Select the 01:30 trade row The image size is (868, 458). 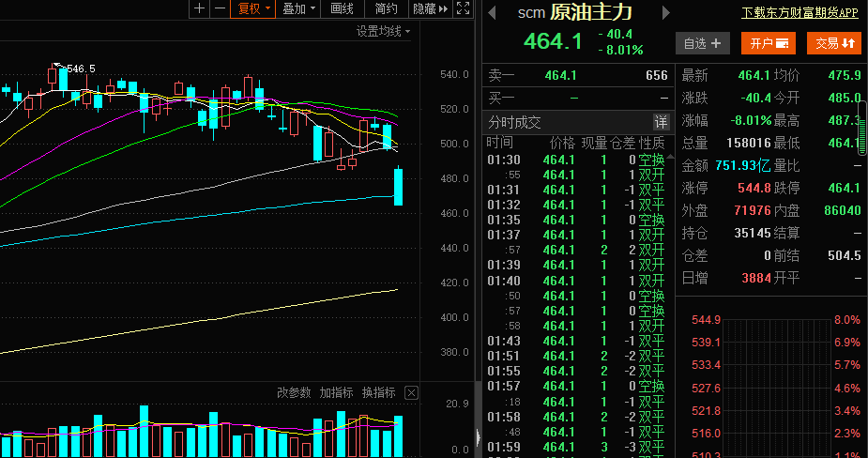(576, 160)
